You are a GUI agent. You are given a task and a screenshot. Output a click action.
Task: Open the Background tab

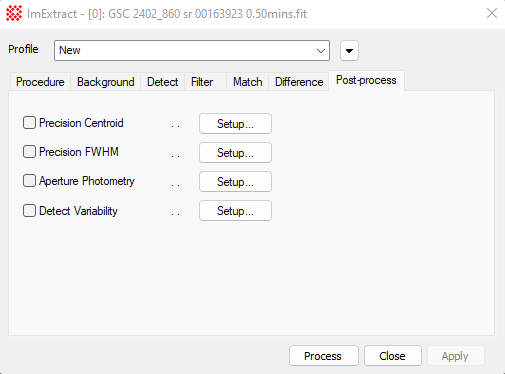point(106,82)
